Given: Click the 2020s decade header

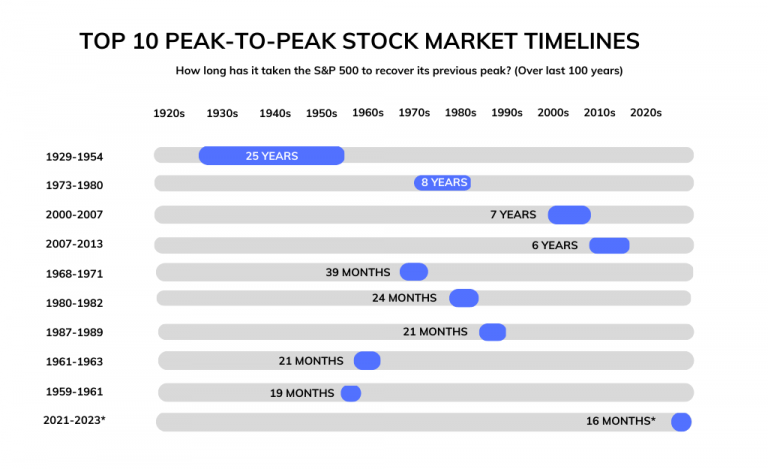Looking at the screenshot, I should pyautogui.click(x=646, y=113).
